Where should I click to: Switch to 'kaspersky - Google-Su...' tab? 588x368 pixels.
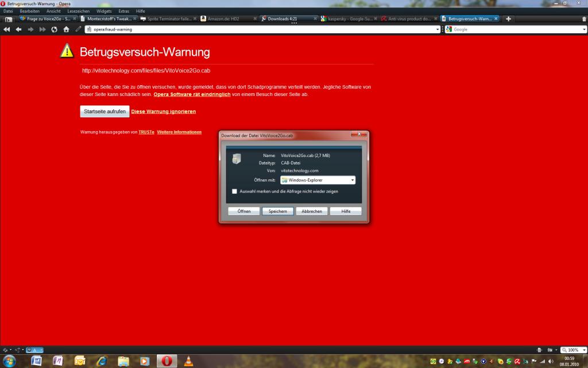(x=349, y=19)
